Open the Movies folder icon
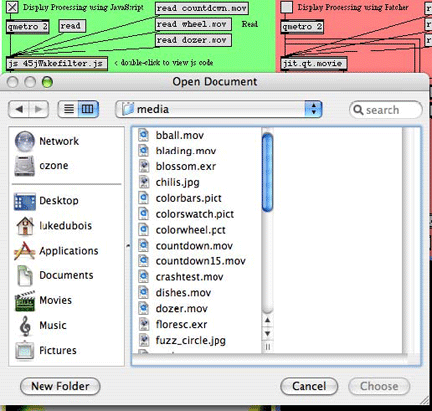Image resolution: width=432 pixels, height=411 pixels. click(25, 300)
